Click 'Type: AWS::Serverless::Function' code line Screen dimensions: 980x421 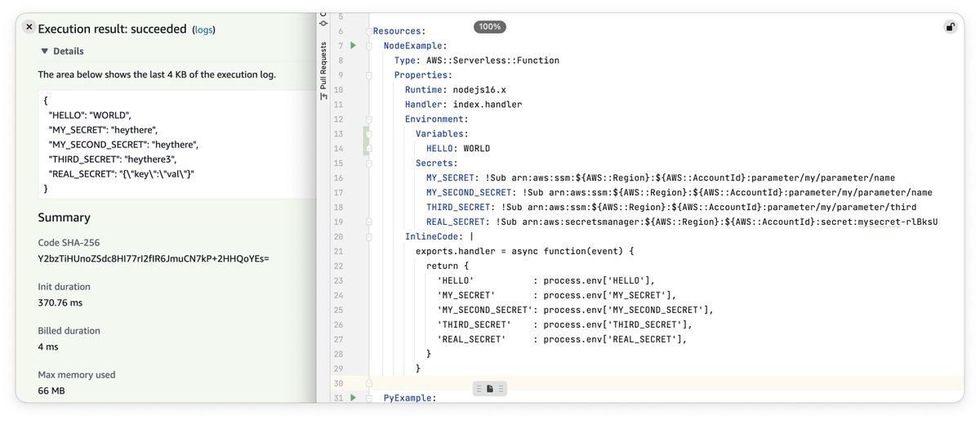(477, 60)
